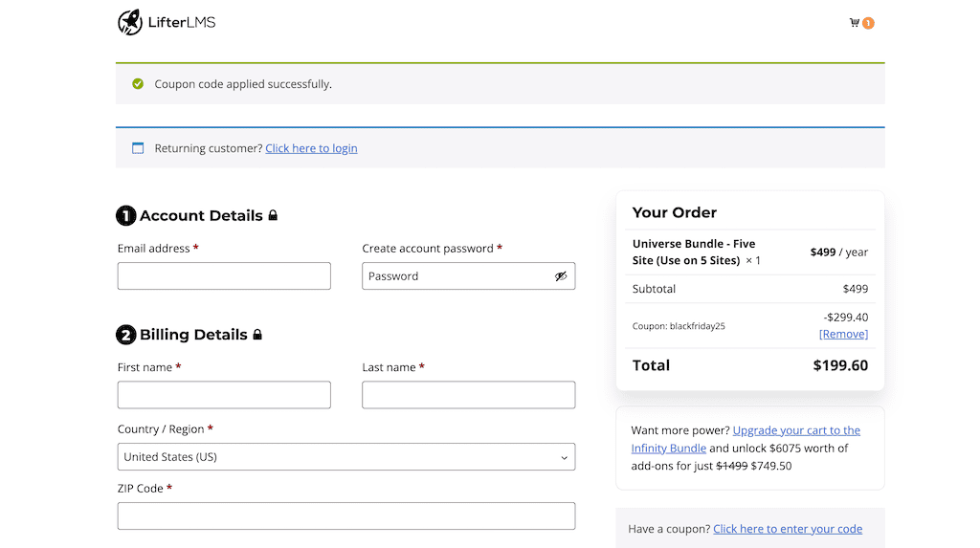Click the 'Infinity Bundle' link
The width and height of the screenshot is (980, 548).
pyautogui.click(x=669, y=448)
